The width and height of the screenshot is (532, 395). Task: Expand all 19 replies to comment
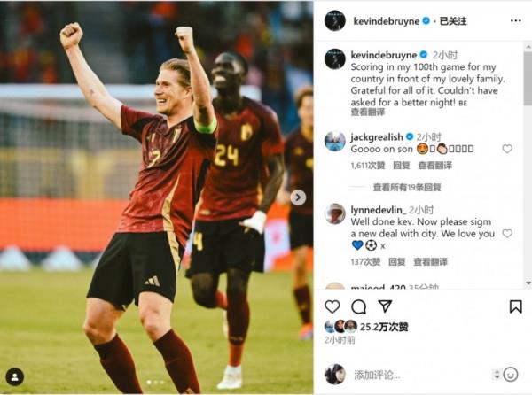tap(407, 188)
